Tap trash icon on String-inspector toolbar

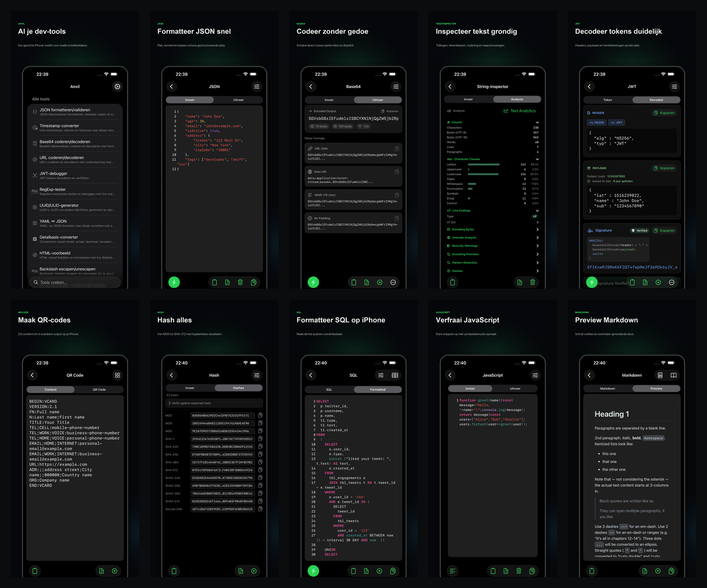[533, 282]
